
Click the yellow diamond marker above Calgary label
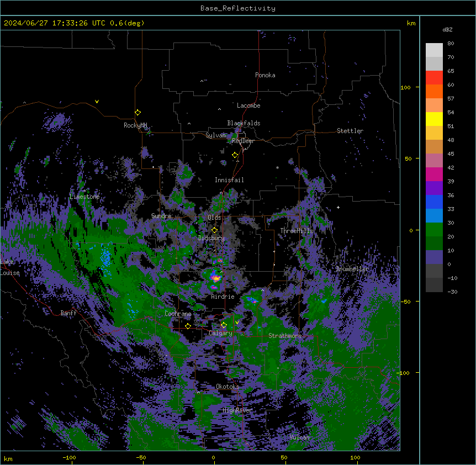224,325
